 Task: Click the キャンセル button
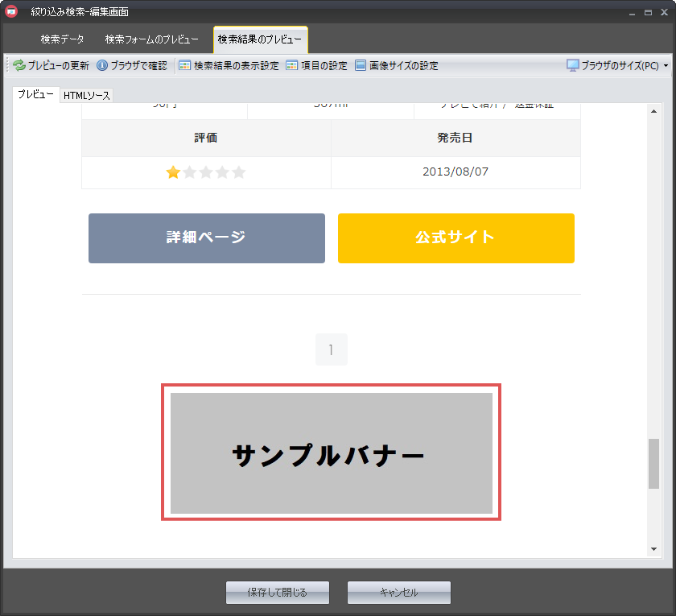click(398, 593)
